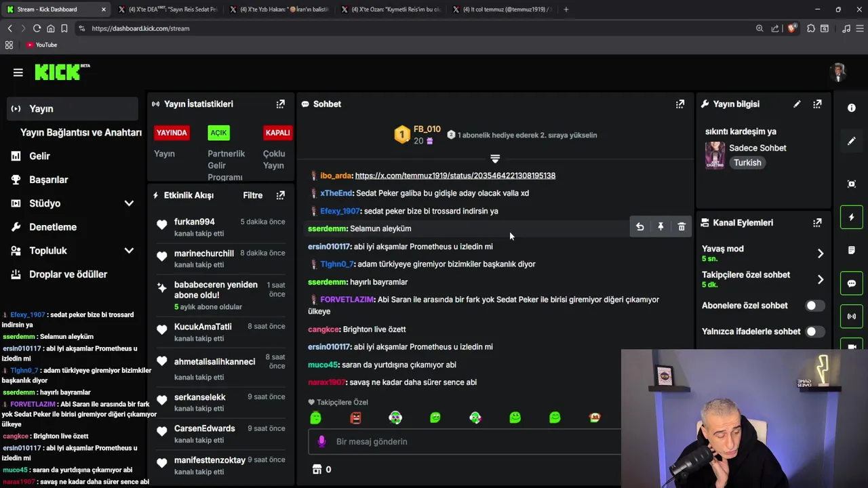Viewport: 868px width, 488px height.
Task: Open Yavaş mod settings chevron
Action: 820,253
